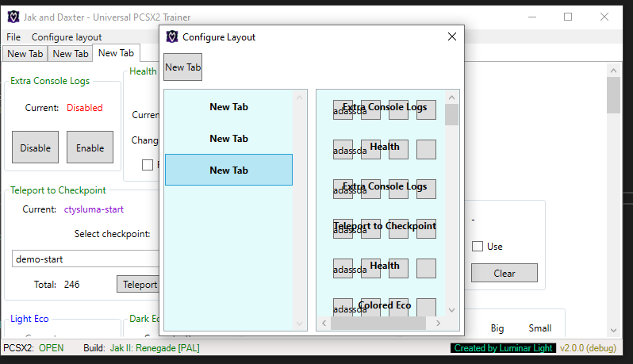Viewport: 633px width, 364px height.
Task: Click 'Jak II: Renegade [PAL]' build text
Action: click(x=155, y=348)
